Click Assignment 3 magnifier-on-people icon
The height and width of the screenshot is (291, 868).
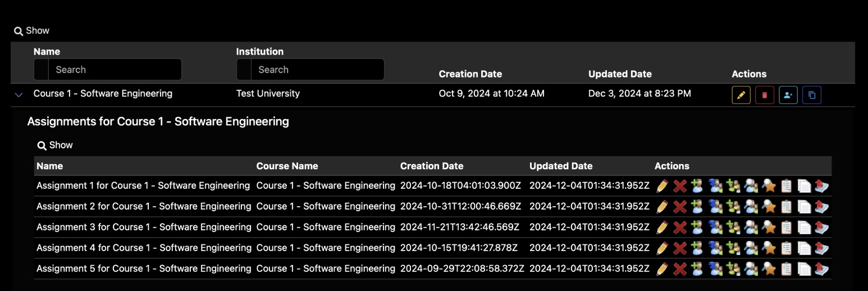tap(751, 228)
